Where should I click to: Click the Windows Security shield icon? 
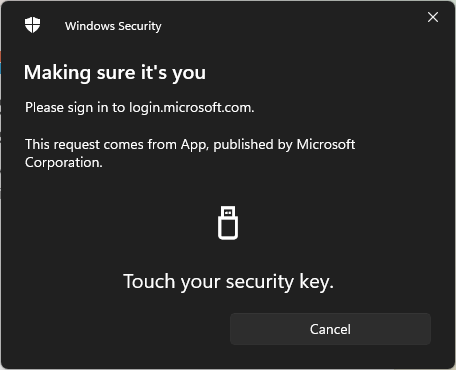point(32,25)
